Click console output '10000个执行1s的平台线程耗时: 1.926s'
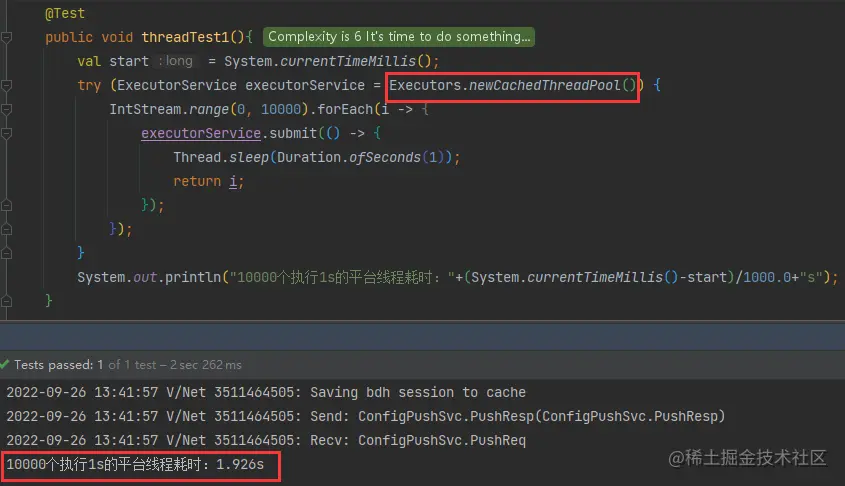 coord(135,464)
